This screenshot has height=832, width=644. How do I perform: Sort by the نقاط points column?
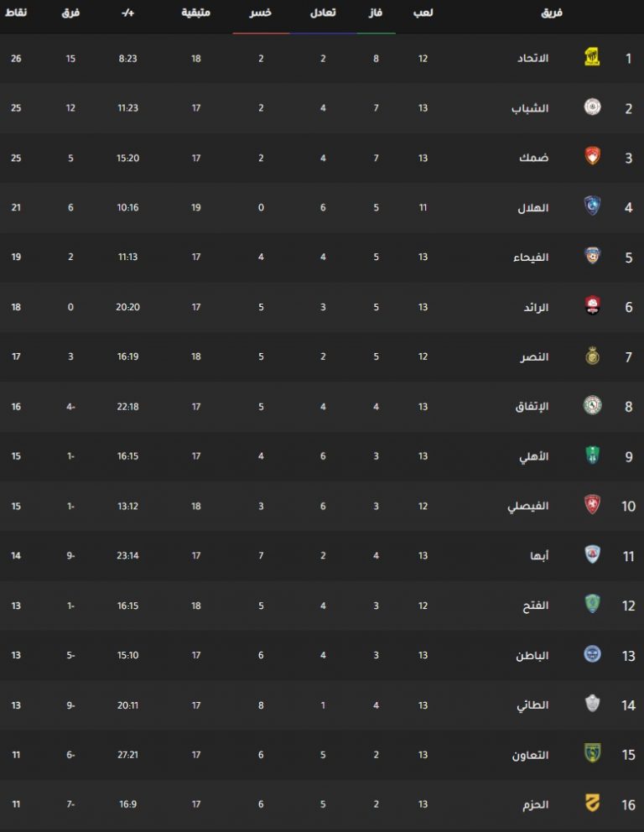[16, 13]
